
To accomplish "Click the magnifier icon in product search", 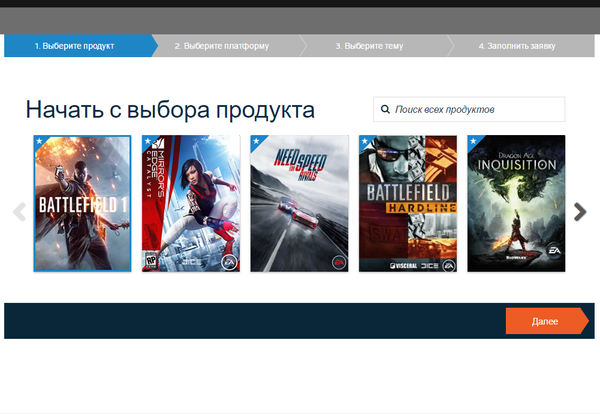I will pyautogui.click(x=386, y=109).
